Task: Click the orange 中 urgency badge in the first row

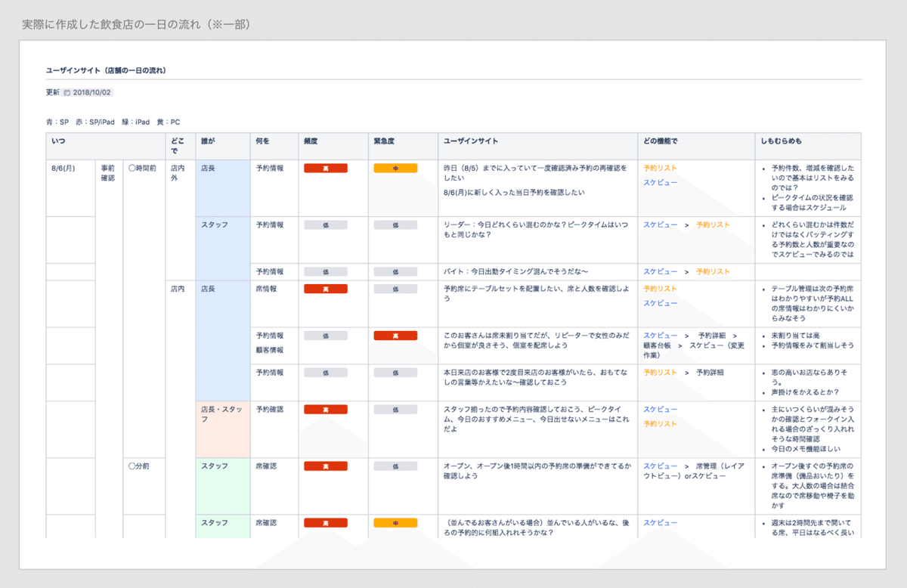Action: 395,167
